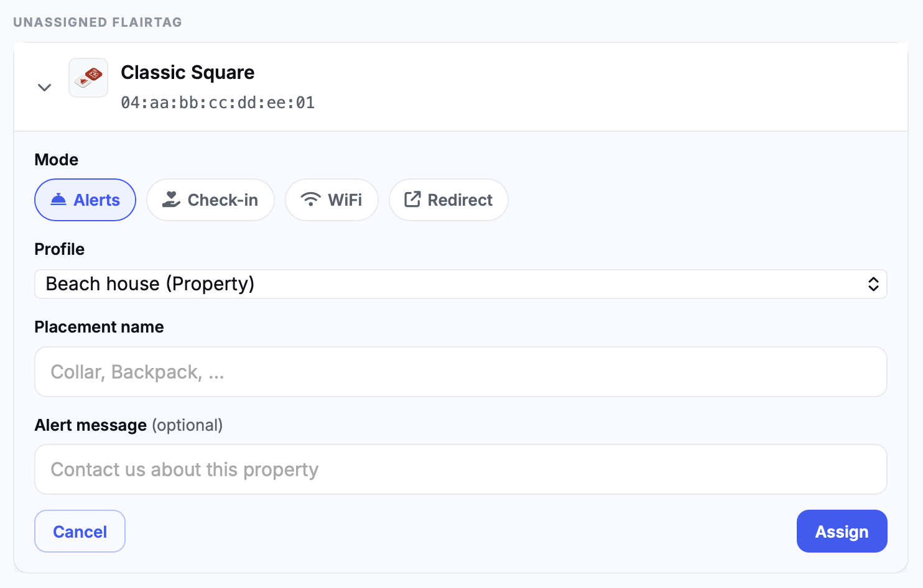Viewport: 923px width, 588px height.
Task: Collapse the Classic Square tag chevron
Action: pos(44,87)
